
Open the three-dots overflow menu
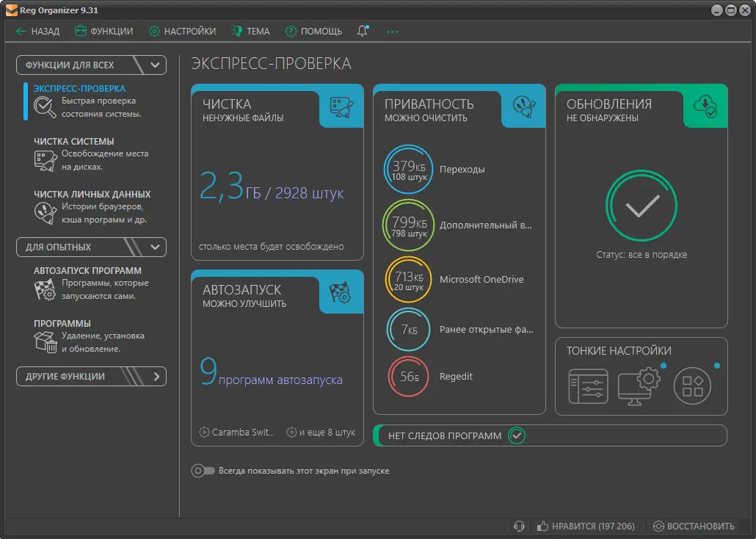click(x=392, y=32)
